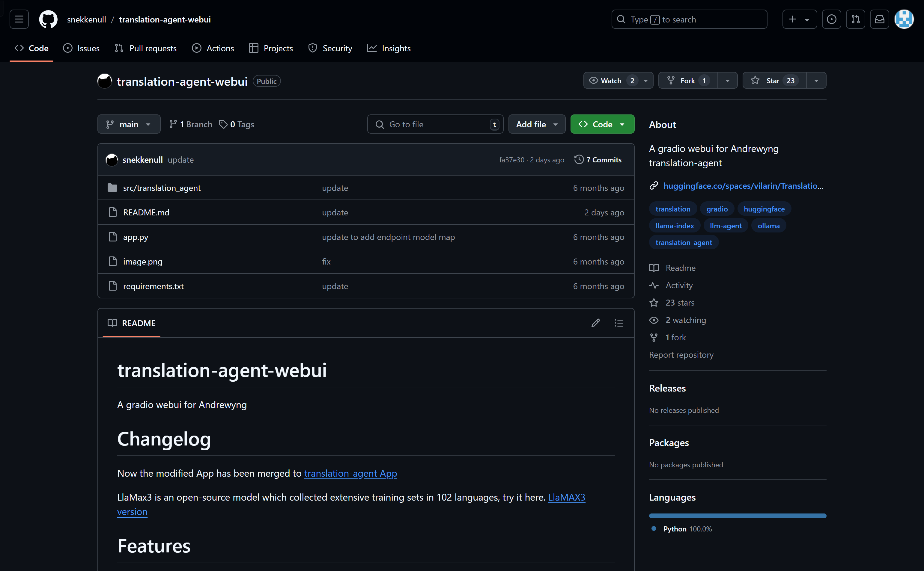Open notifications inbox icon

point(879,19)
